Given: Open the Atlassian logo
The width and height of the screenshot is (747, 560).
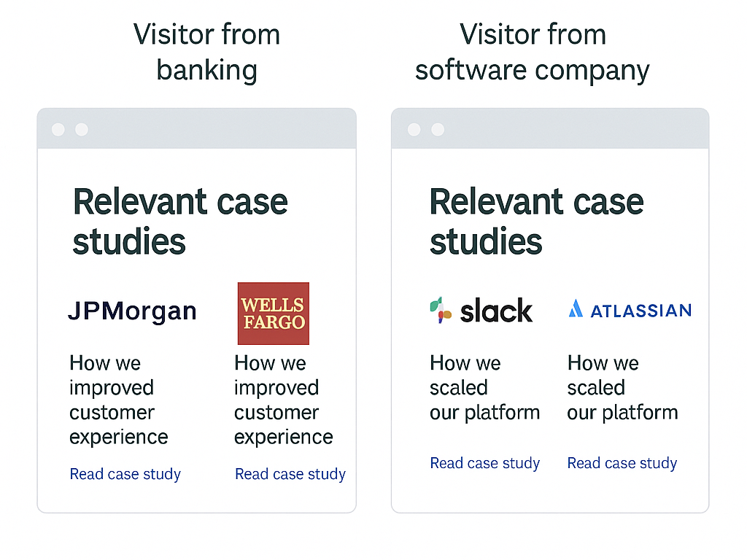Looking at the screenshot, I should tap(630, 310).
